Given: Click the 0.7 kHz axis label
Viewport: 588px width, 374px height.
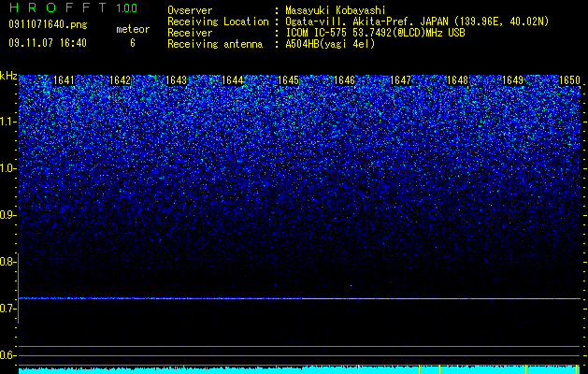Looking at the screenshot, I should [8, 309].
